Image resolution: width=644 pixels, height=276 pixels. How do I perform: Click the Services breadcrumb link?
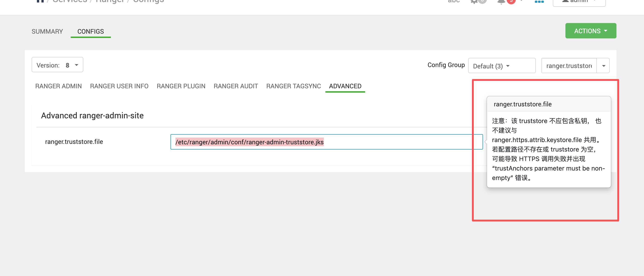point(70,1)
